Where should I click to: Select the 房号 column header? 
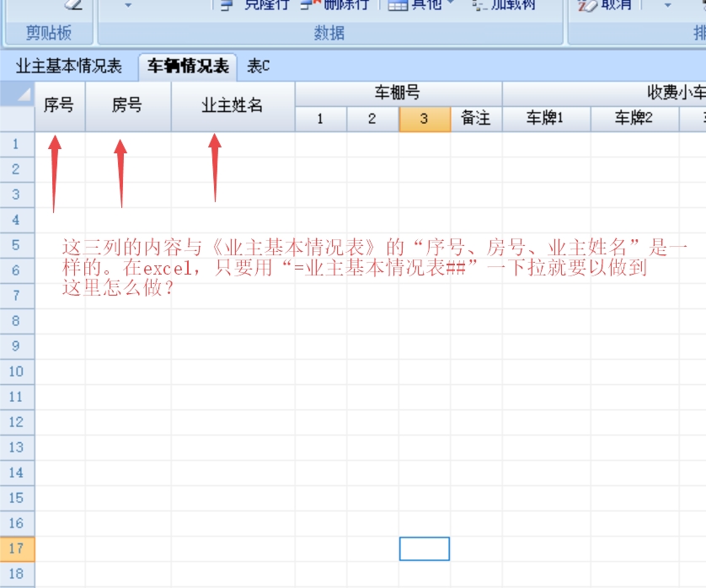point(127,106)
